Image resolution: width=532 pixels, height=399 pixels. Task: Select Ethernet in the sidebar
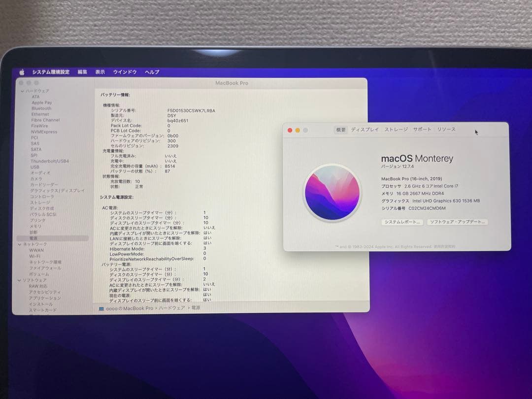point(40,114)
